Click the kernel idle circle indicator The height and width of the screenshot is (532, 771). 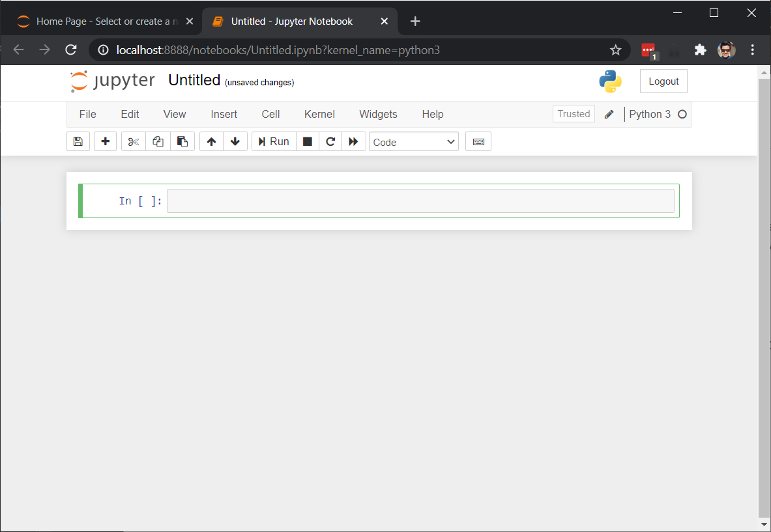coord(682,115)
